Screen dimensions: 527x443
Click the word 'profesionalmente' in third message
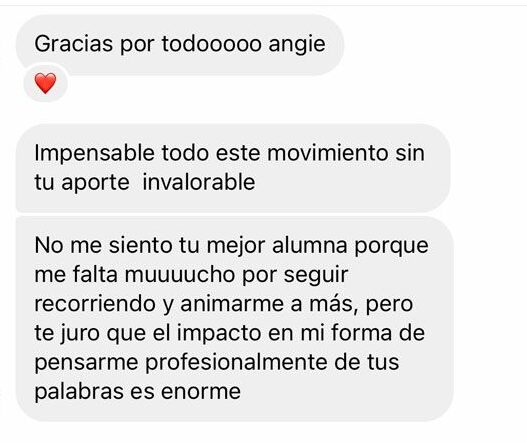[x=236, y=363]
